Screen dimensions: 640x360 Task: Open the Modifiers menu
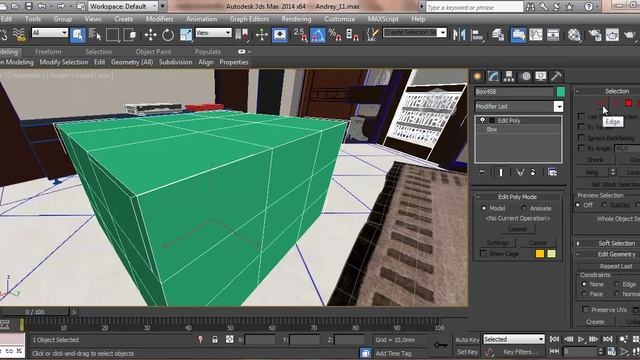(x=159, y=19)
